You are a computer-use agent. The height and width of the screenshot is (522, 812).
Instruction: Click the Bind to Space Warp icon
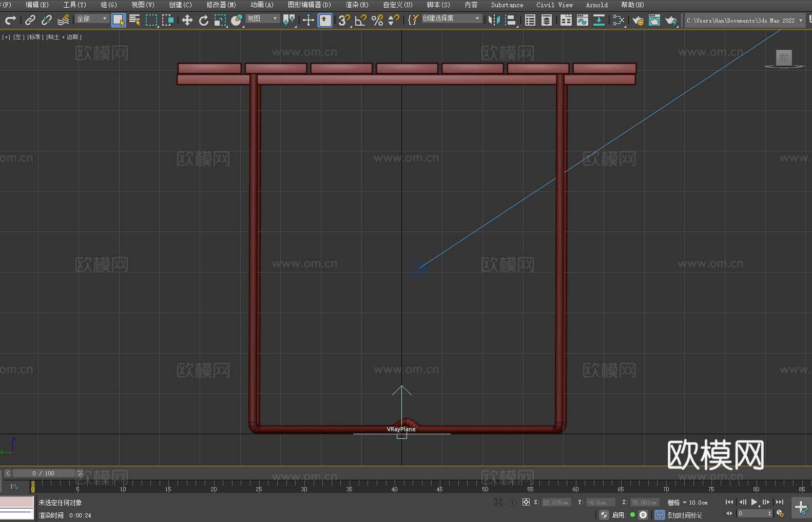[x=63, y=20]
